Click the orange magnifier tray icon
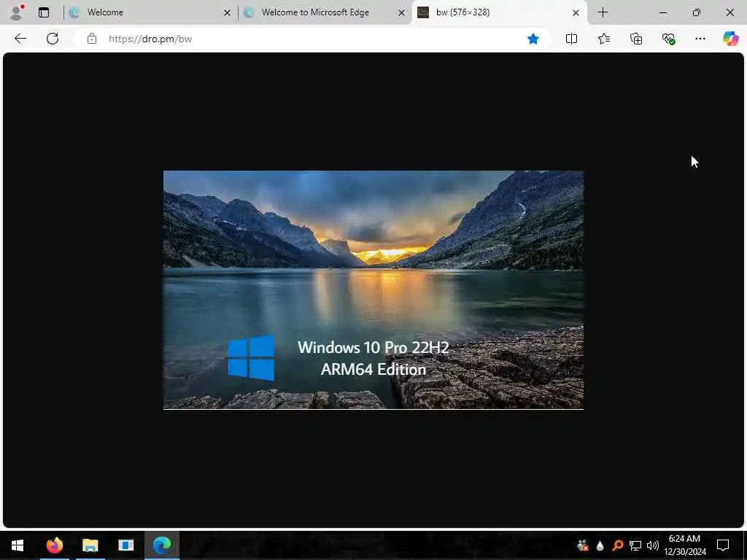The height and width of the screenshot is (560, 747). click(617, 545)
